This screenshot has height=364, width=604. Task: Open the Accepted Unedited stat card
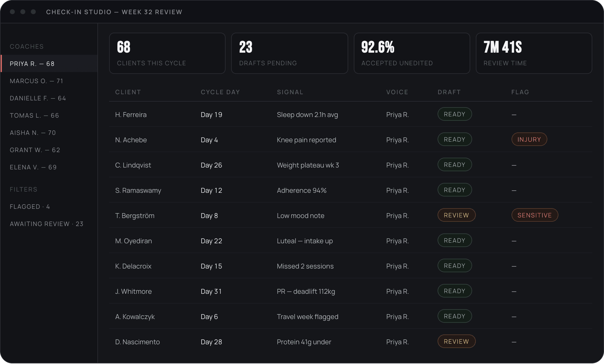coord(412,53)
